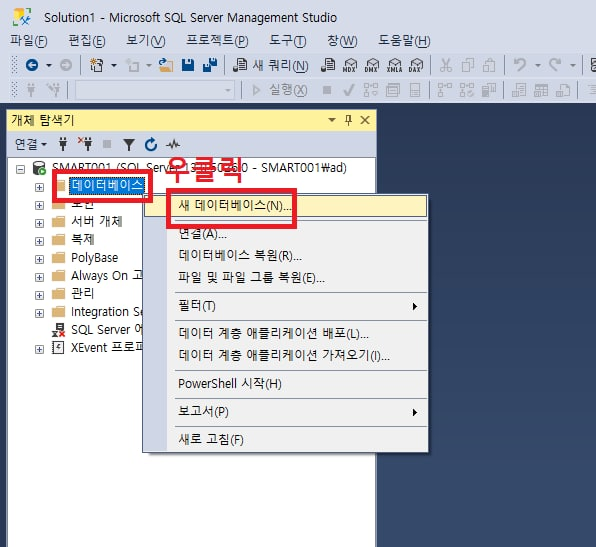This screenshot has height=547, width=596.
Task: Open the New Project dropdown arrow
Action: [x=114, y=65]
